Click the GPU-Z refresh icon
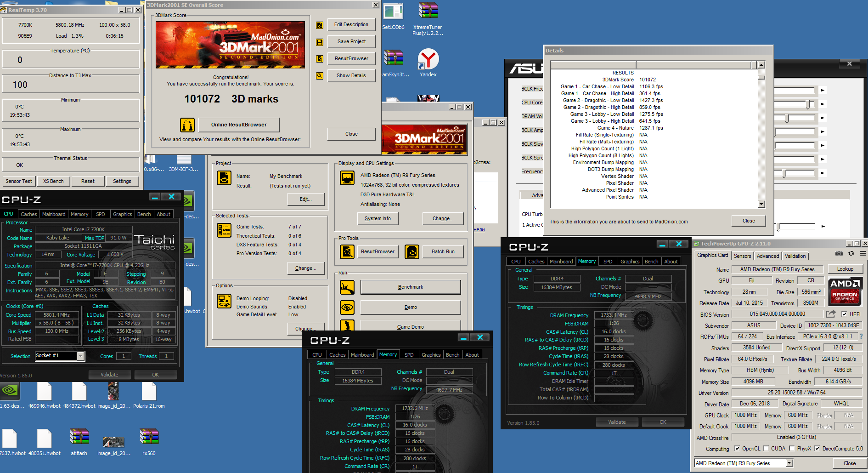Image resolution: width=868 pixels, height=473 pixels. (x=851, y=254)
